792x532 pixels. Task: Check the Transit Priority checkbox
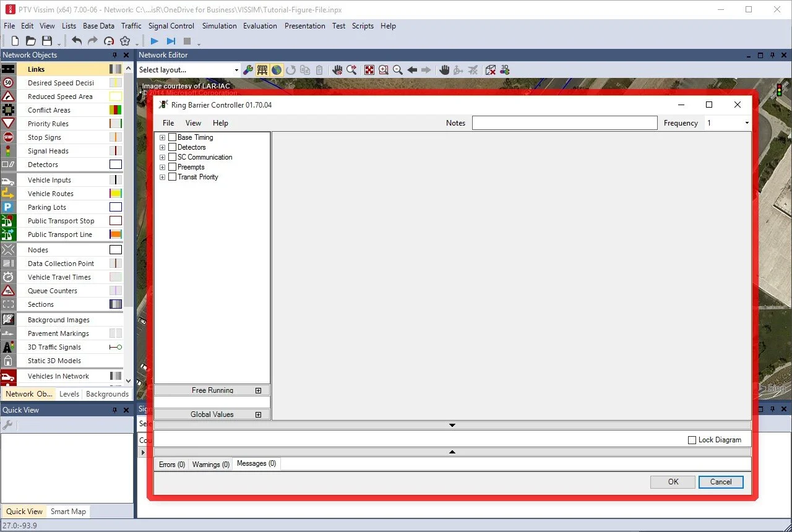(x=172, y=176)
